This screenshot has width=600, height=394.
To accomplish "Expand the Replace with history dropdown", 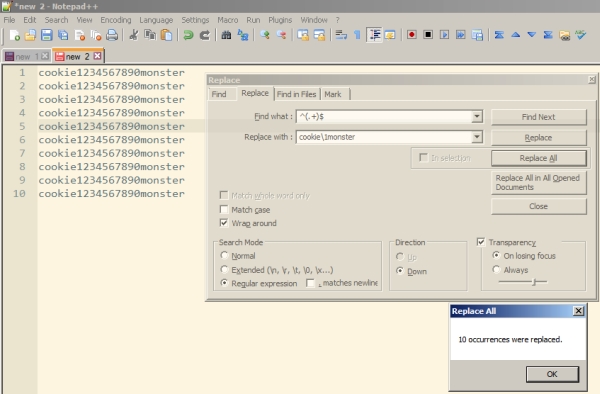I will (477, 137).
